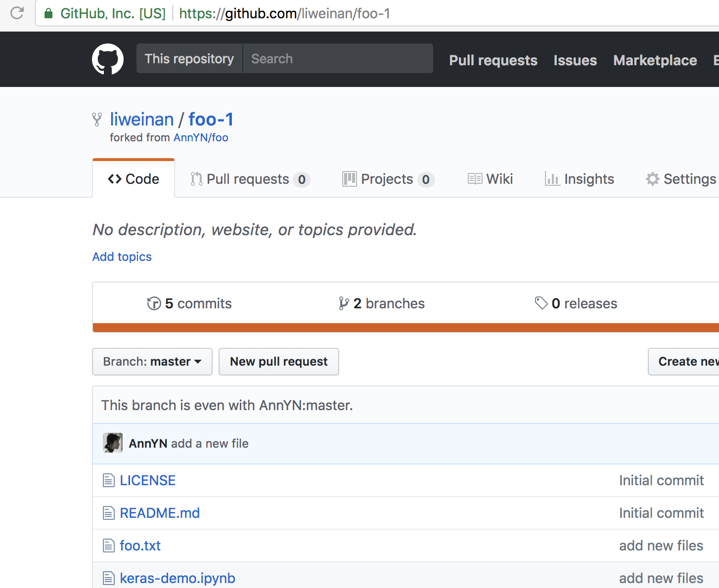Click the This repository search scope
This screenshot has width=719, height=588.
click(x=189, y=58)
